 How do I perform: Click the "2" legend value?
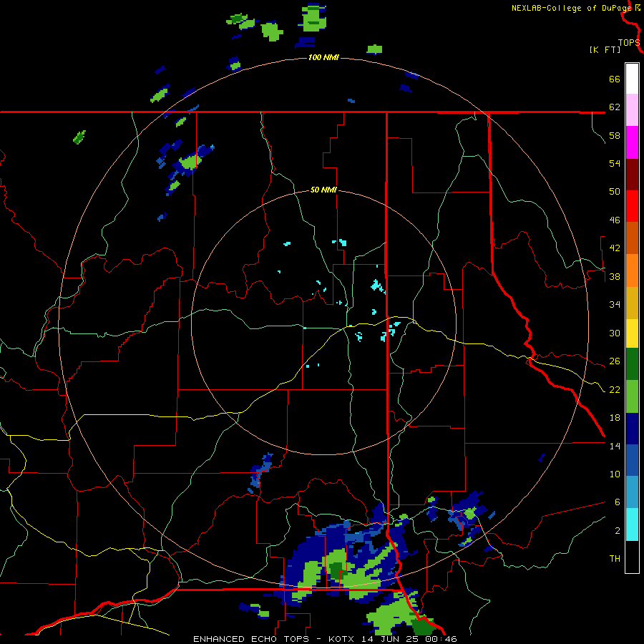618,531
